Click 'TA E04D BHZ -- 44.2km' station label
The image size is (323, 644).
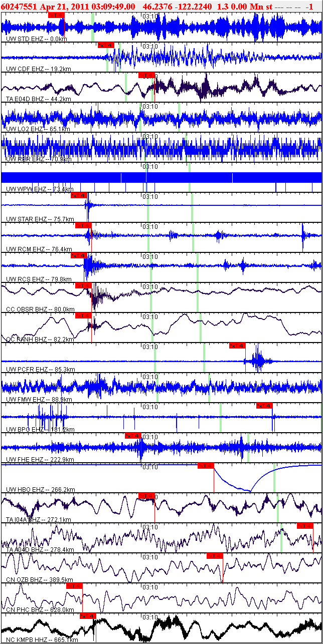39,99
